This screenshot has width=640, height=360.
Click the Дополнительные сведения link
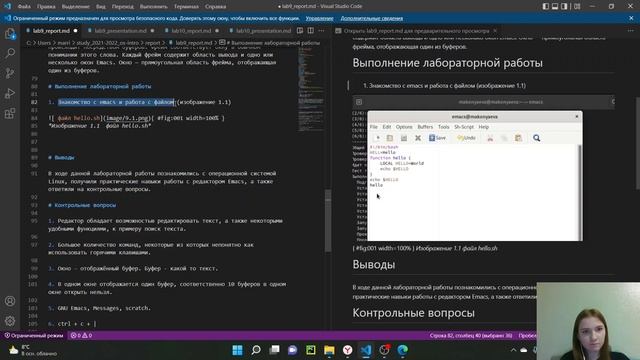371,18
